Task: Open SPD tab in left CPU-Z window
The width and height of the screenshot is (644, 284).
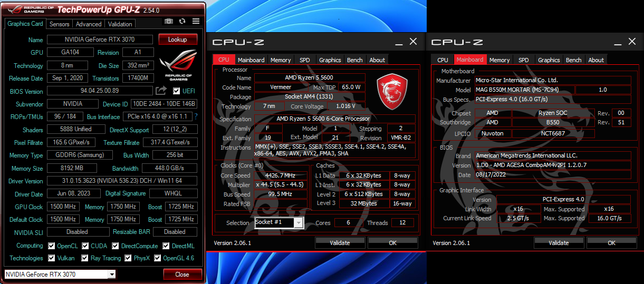Action: [x=305, y=60]
